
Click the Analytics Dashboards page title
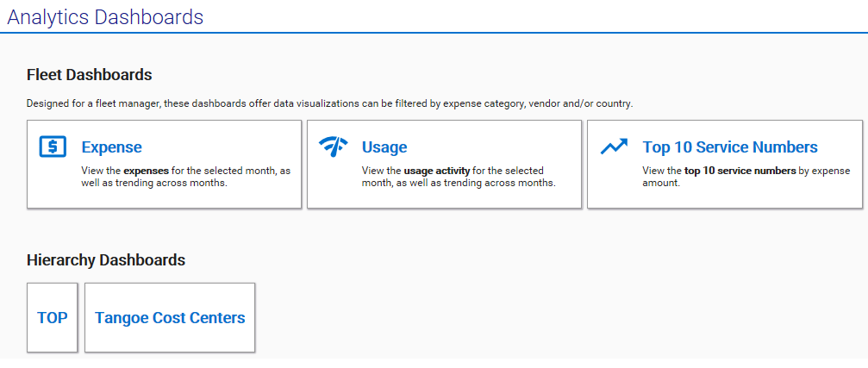105,16
